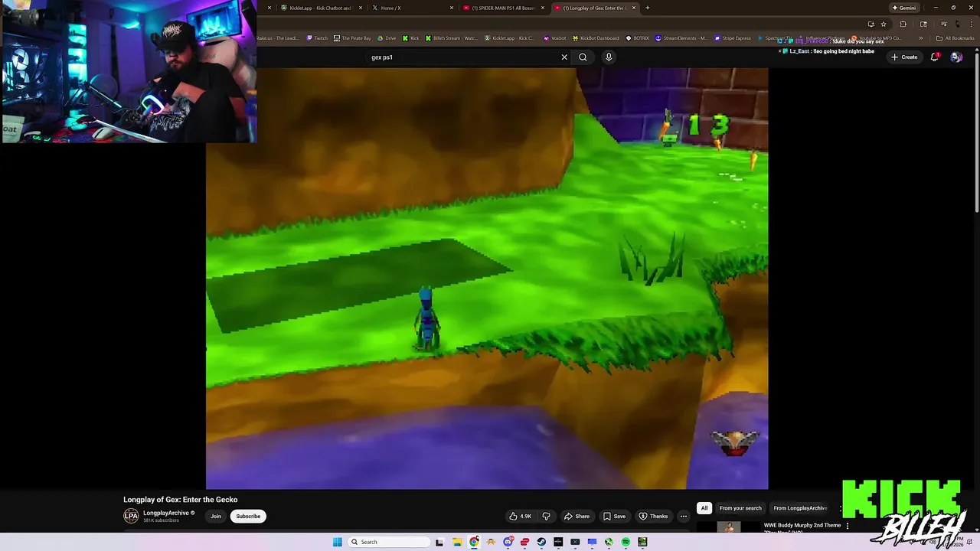Image resolution: width=980 pixels, height=551 pixels.
Task: Open the Drive bookmark
Action: 387,38
